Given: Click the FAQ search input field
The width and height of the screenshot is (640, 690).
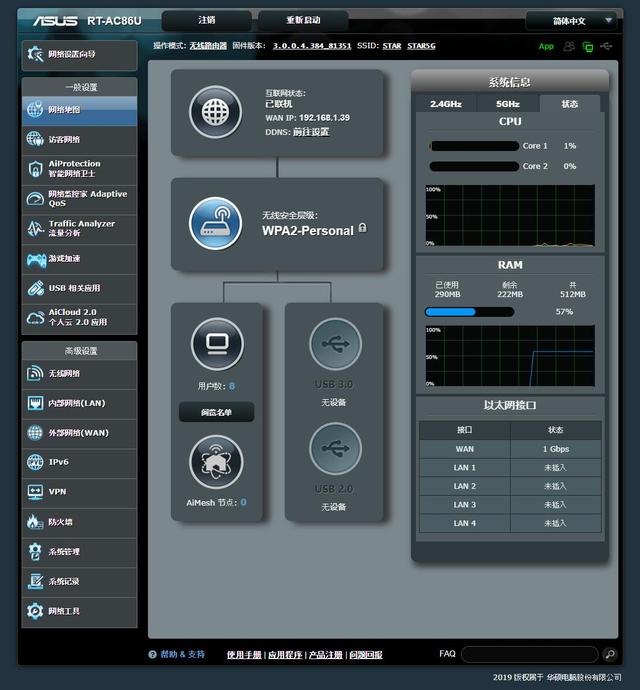Looking at the screenshot, I should point(530,654).
